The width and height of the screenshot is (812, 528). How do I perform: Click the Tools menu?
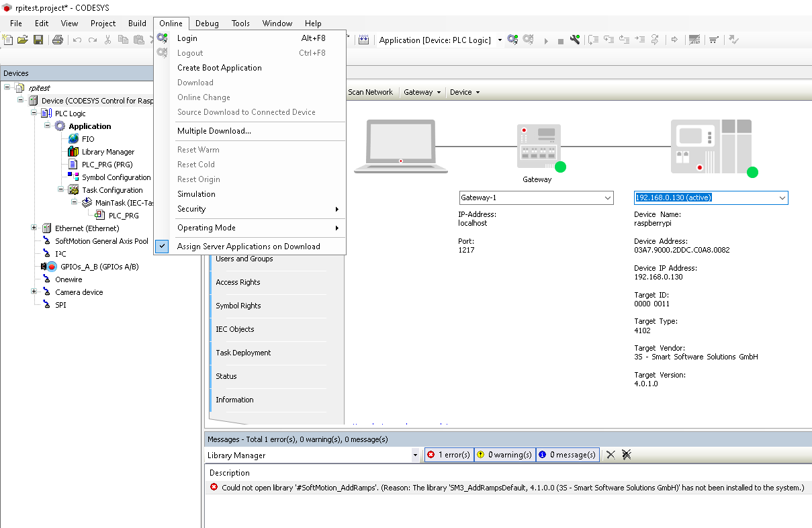tap(240, 23)
